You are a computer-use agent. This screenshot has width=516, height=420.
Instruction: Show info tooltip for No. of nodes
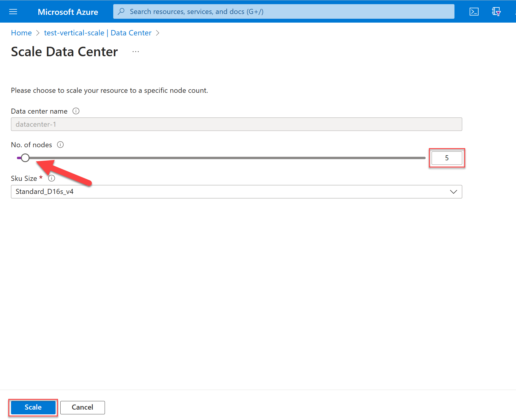click(x=60, y=145)
